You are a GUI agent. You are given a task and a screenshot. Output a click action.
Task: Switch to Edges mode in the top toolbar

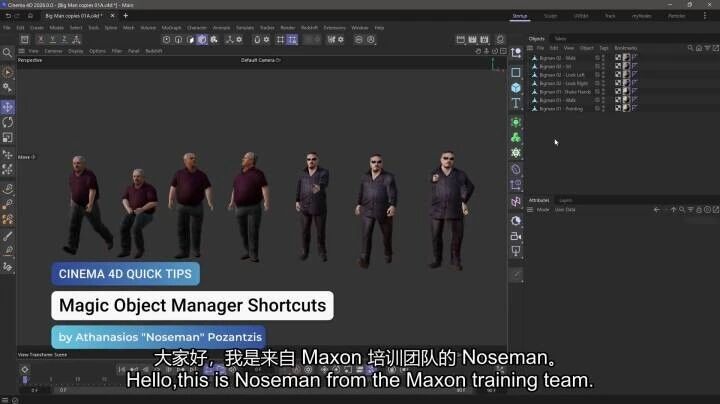[x=179, y=39]
